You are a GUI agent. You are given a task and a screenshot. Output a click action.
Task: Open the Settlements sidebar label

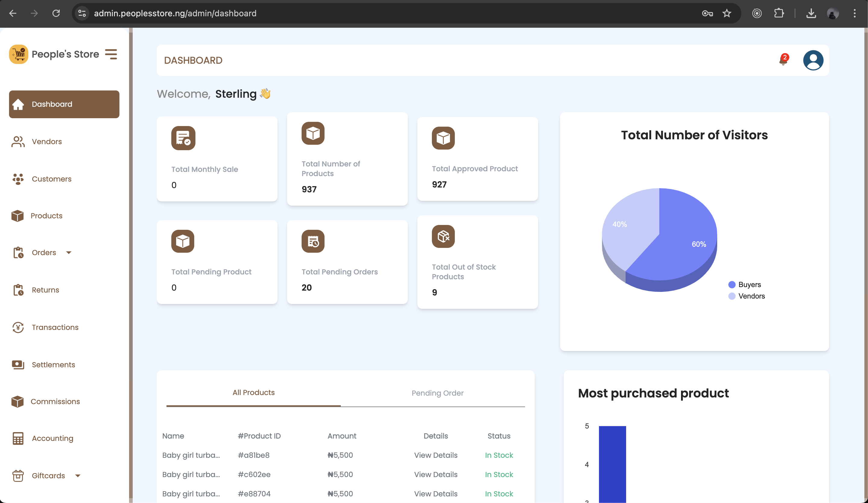click(53, 365)
